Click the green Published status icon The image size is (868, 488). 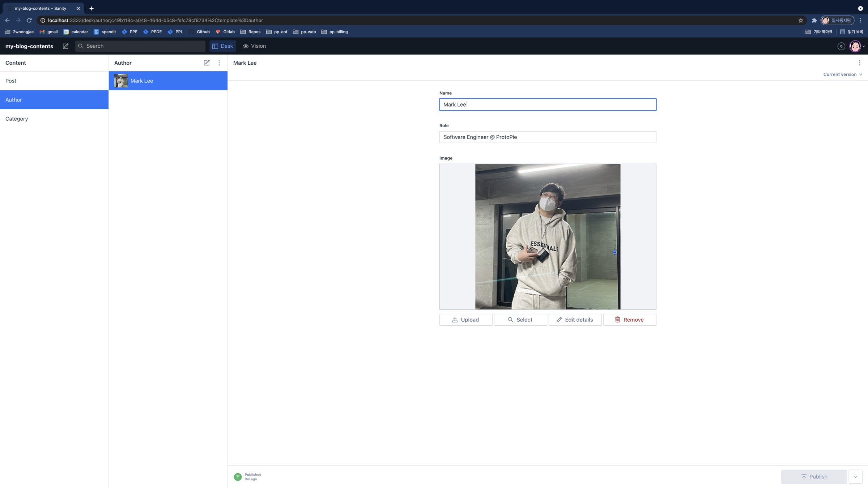[x=238, y=476]
